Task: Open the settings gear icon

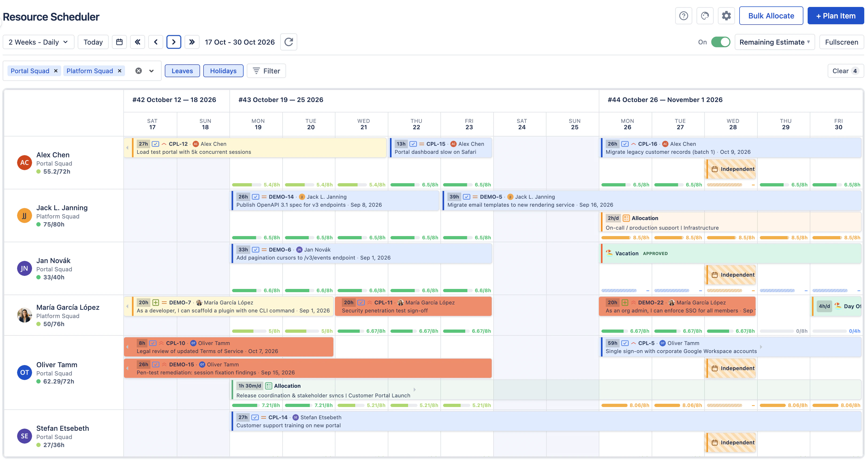Action: point(726,16)
